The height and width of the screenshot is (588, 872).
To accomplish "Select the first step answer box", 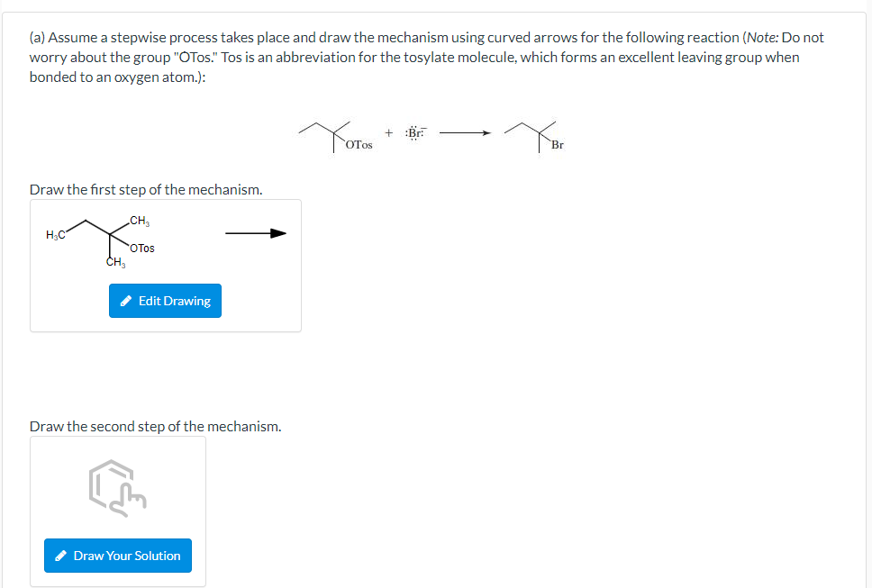I will point(166,265).
